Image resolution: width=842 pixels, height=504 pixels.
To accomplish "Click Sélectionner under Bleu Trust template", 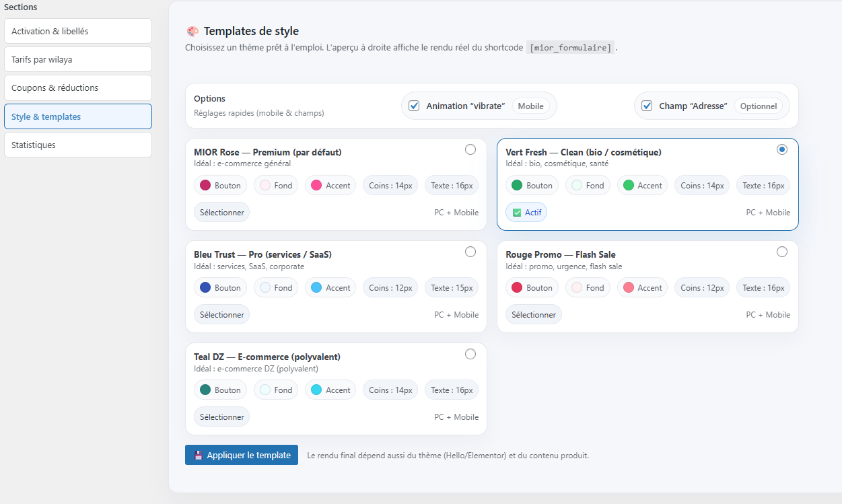I will click(x=221, y=314).
